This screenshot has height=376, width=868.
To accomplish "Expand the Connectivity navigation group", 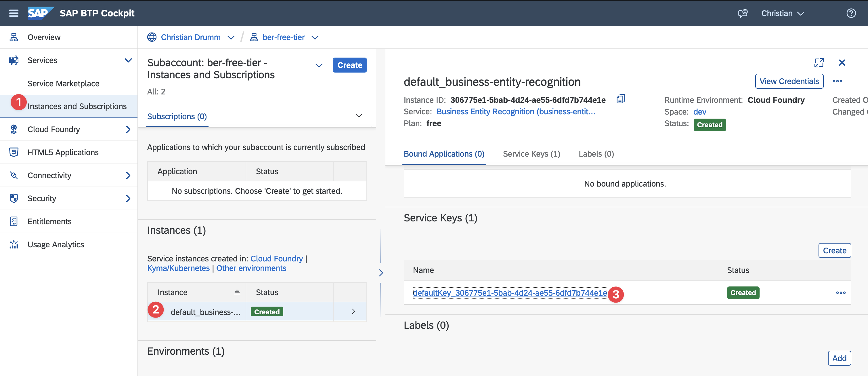I will pos(128,175).
